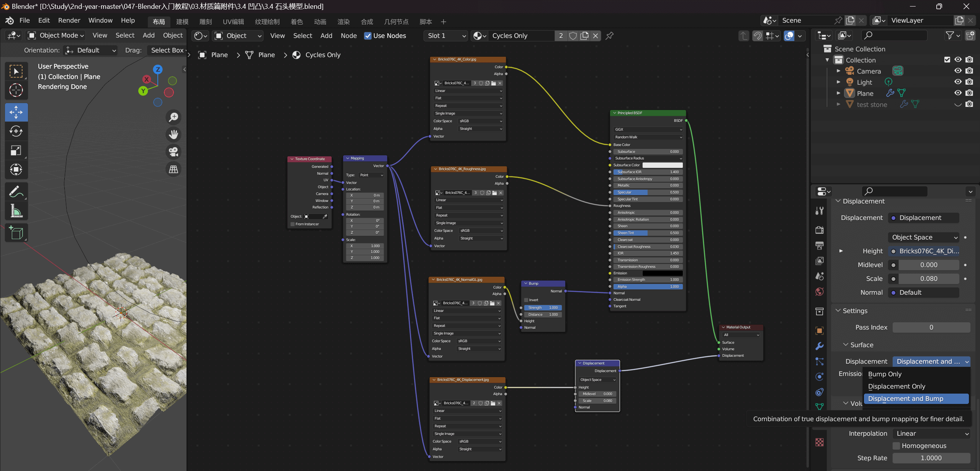Toggle Collection exclude checkbox
Screen dimensions: 980x471
[947, 60]
